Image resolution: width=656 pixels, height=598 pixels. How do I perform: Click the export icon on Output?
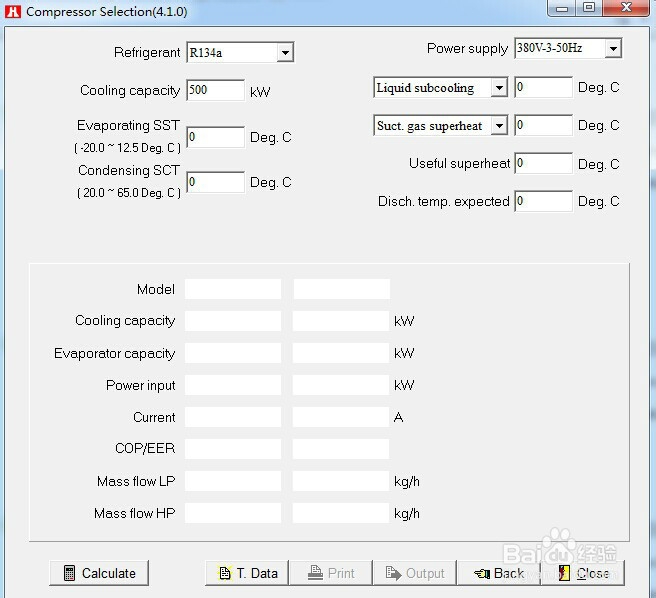pos(393,572)
